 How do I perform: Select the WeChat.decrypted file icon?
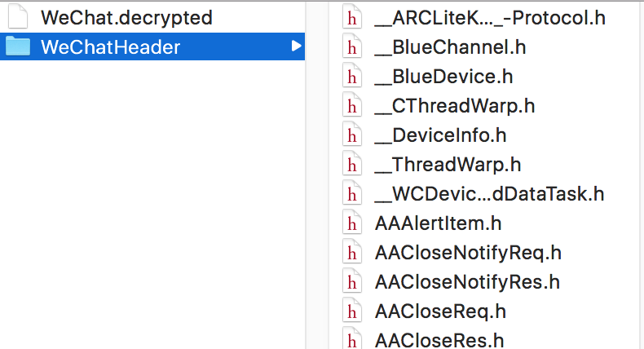pos(18,17)
